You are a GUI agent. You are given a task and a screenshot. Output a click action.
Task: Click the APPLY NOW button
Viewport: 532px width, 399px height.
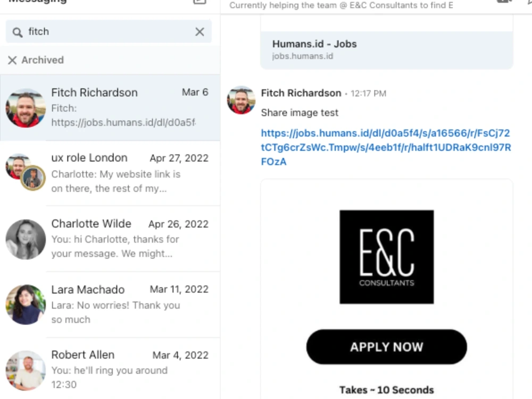pos(386,347)
